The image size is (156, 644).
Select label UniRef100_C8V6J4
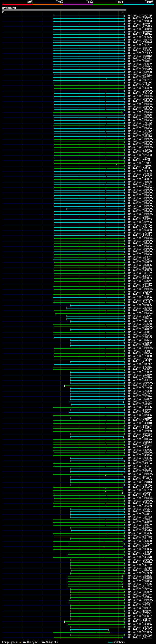[x=140, y=340]
